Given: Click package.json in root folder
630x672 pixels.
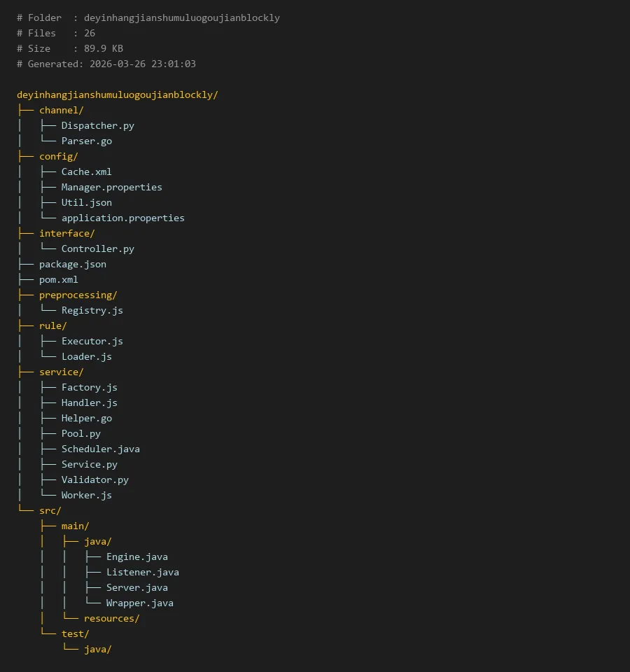Looking at the screenshot, I should coord(72,264).
